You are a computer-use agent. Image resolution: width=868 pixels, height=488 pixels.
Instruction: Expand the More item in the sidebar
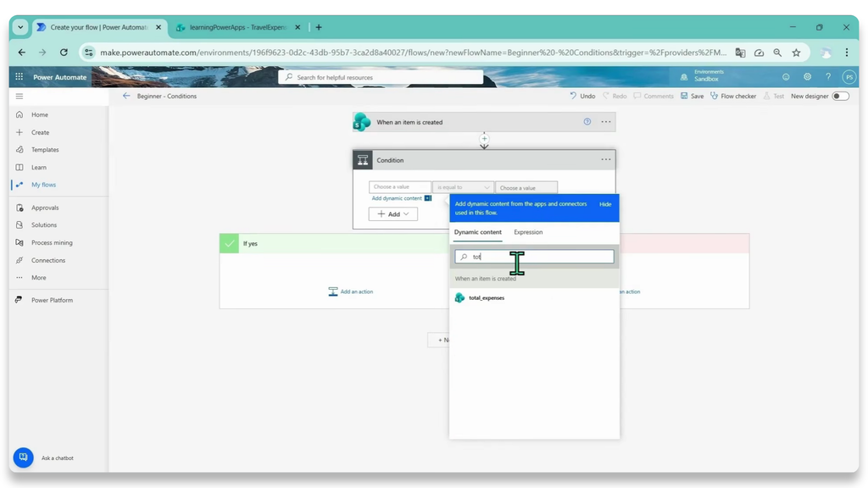coord(39,278)
